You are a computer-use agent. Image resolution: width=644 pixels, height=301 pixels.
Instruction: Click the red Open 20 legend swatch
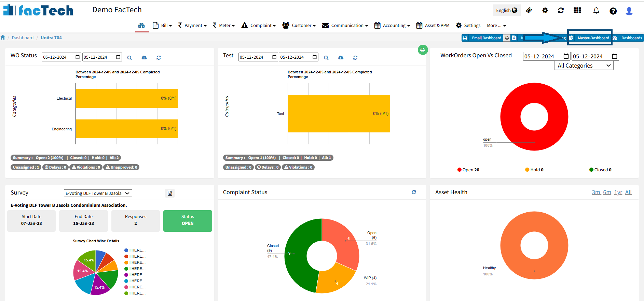pyautogui.click(x=460, y=170)
